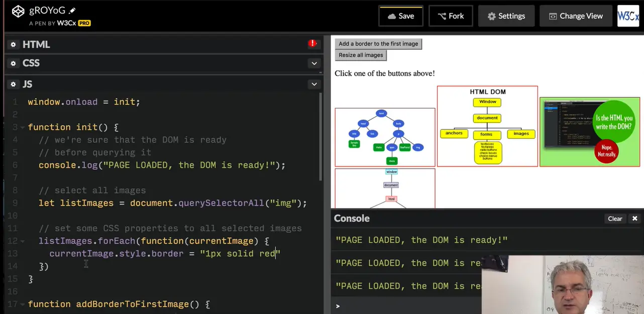Click the "function init() {" code line

(73, 127)
